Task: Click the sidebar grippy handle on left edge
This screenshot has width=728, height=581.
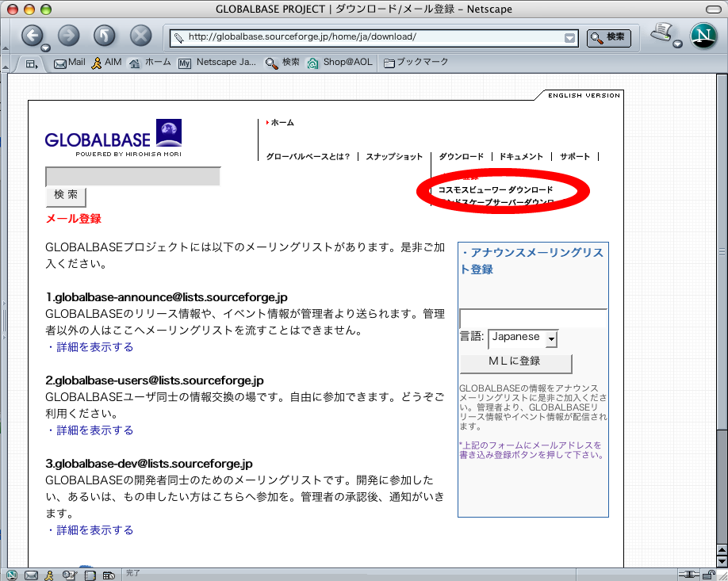Action: pyautogui.click(x=4, y=321)
